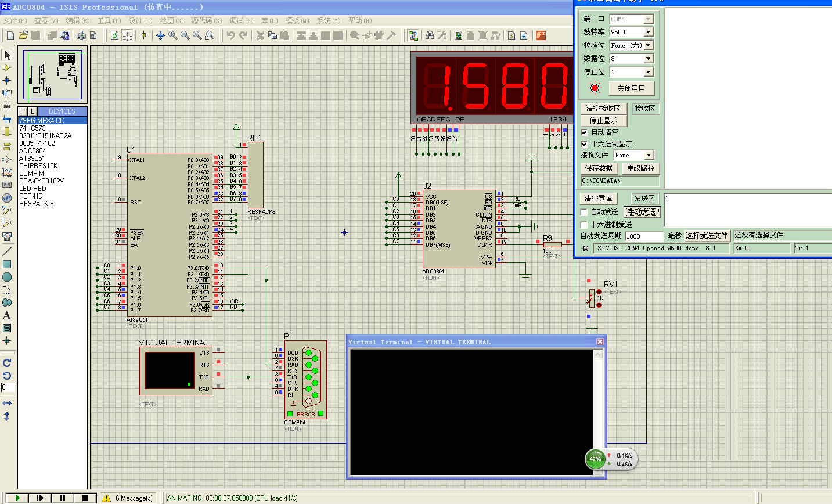Click 手动发送 button
Screen dimensions: 832x504
point(642,212)
